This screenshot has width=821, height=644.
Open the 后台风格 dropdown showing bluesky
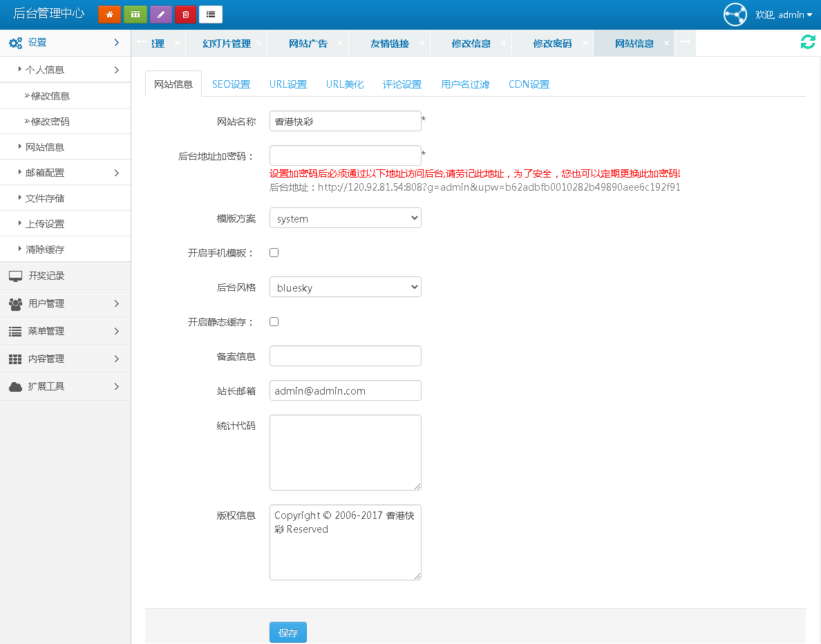(x=345, y=287)
